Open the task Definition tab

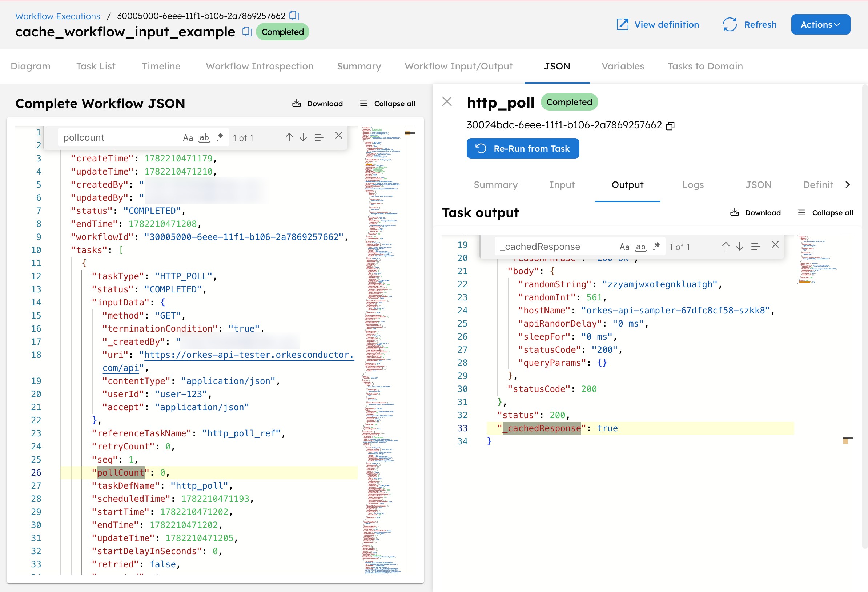818,185
